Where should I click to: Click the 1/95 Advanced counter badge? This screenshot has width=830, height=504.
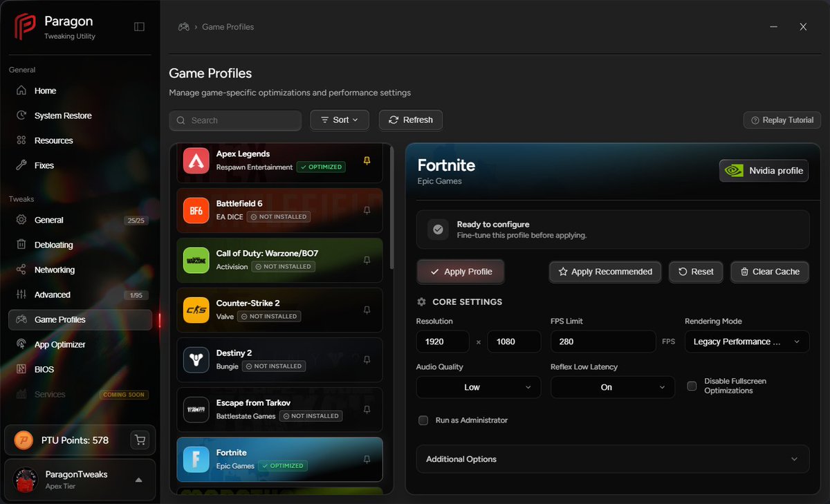coord(136,295)
